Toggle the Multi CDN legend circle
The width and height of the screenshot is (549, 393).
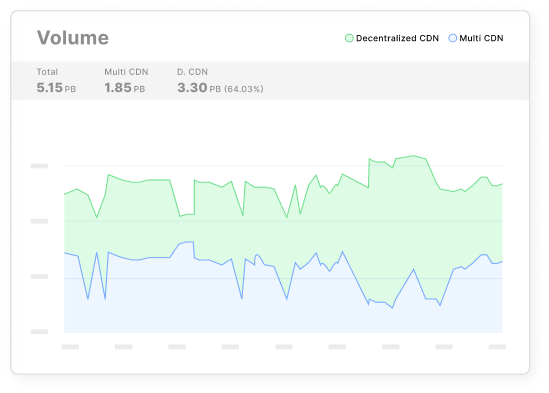(452, 38)
